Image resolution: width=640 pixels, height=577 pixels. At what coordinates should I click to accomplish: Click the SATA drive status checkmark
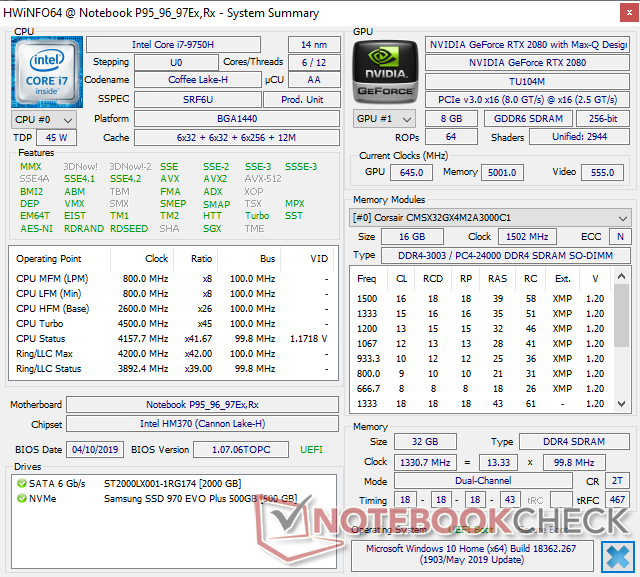[x=22, y=484]
